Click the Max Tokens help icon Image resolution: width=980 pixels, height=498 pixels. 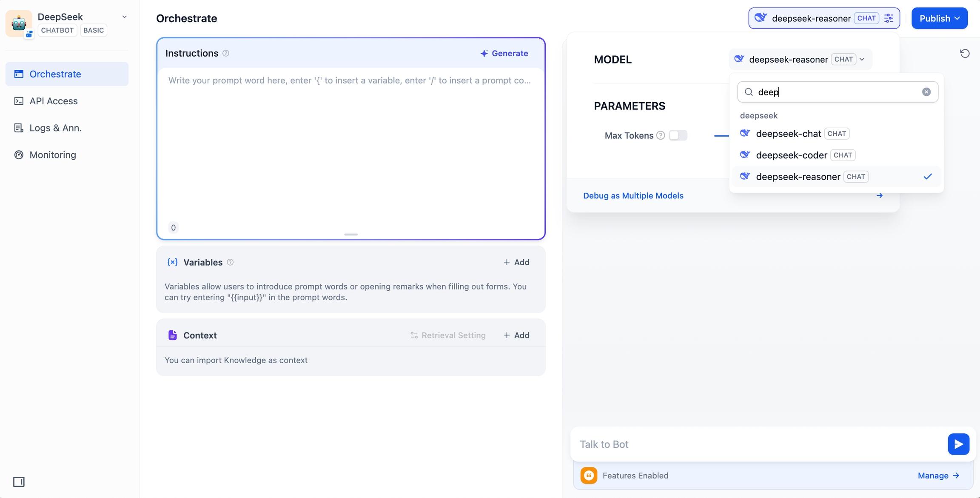pyautogui.click(x=660, y=135)
